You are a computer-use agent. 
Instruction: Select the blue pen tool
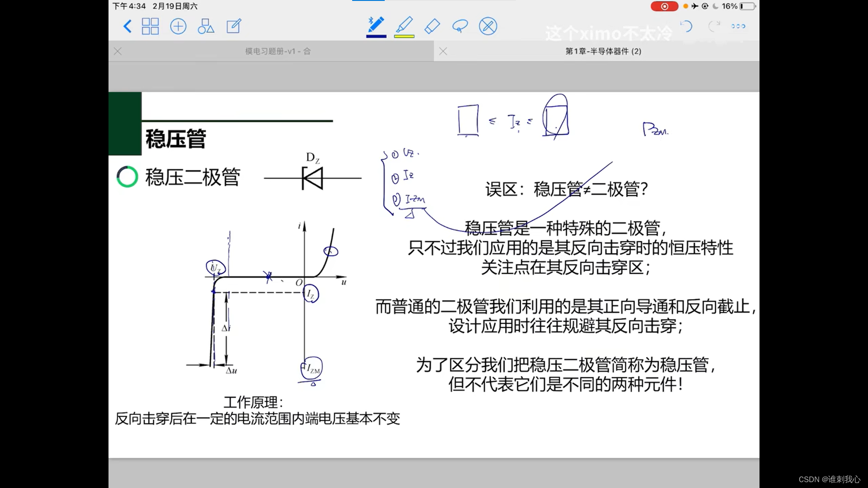(376, 25)
